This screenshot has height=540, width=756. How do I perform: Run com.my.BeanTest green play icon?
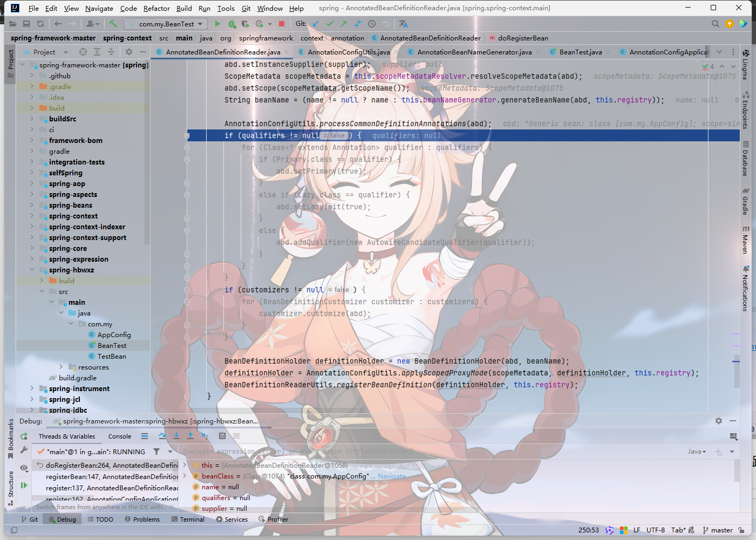(x=217, y=24)
